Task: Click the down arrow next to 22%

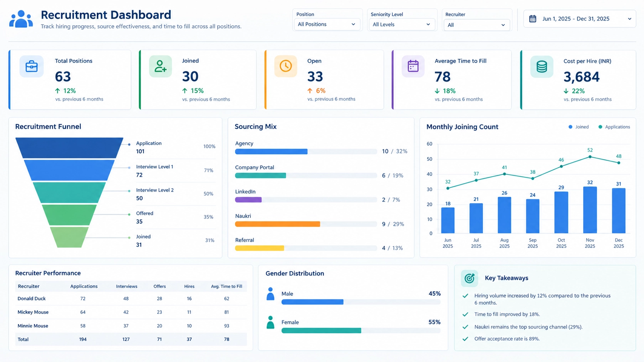Action: [x=566, y=91]
